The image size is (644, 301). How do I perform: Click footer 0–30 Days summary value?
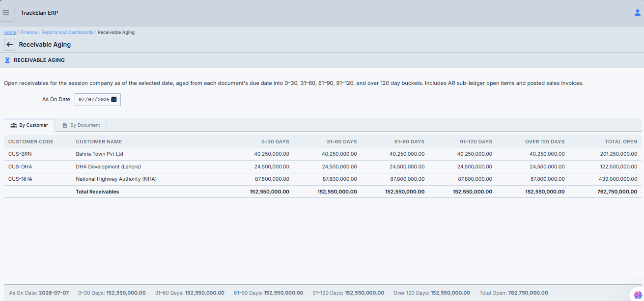point(126,293)
